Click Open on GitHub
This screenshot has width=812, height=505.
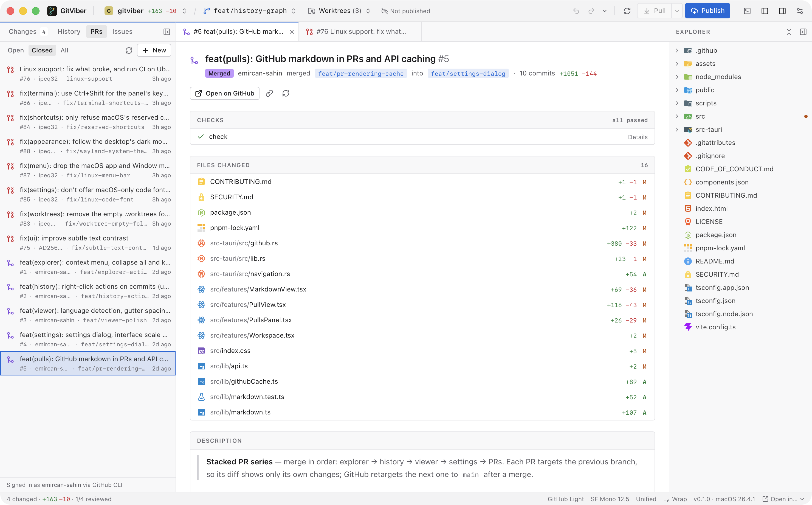[x=225, y=93]
